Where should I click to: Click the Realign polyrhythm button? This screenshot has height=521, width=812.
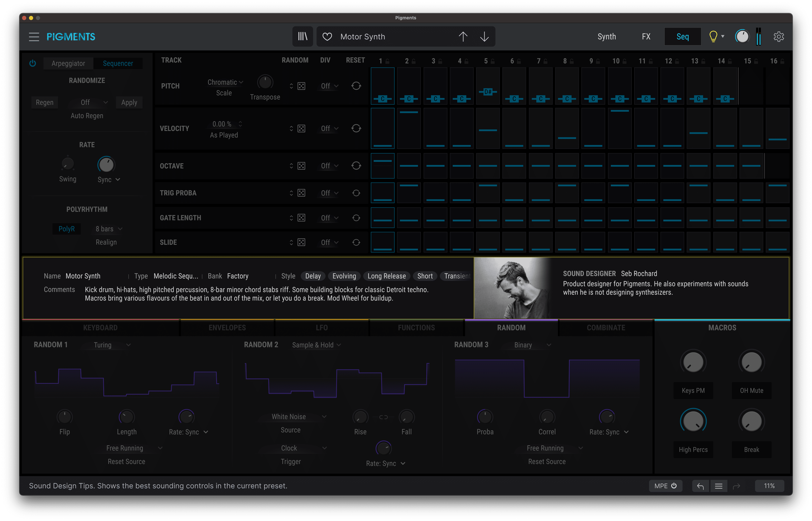(x=106, y=242)
